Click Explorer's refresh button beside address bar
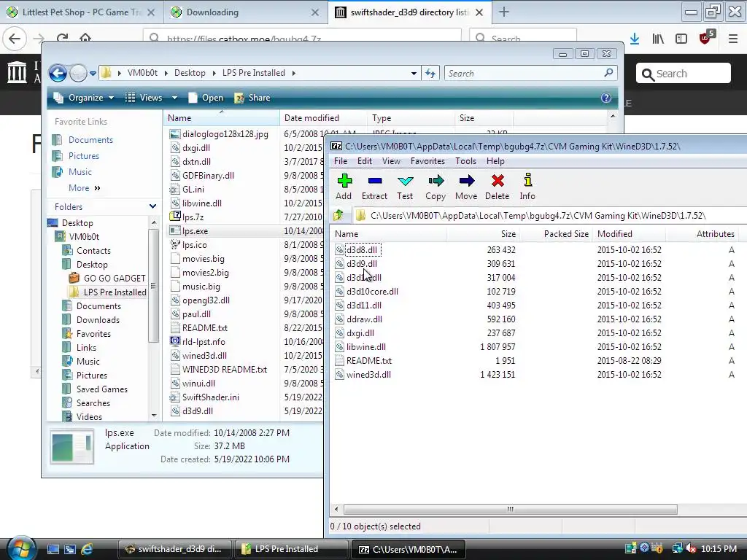Screen dimensions: 747x560 pos(430,74)
